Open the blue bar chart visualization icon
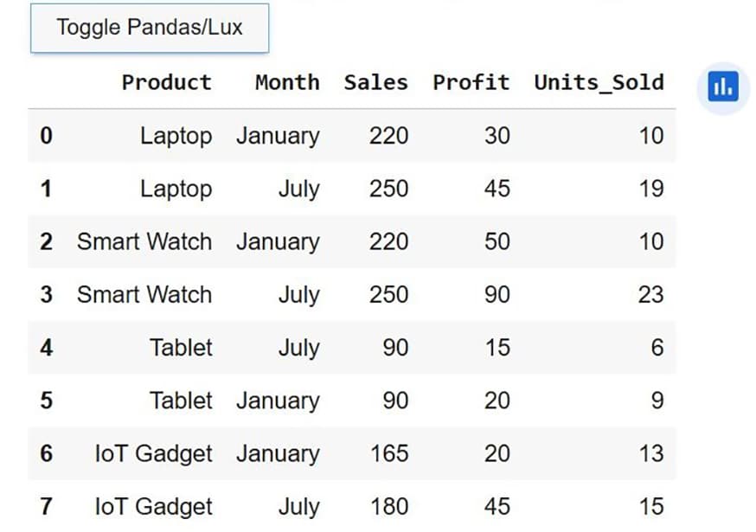Screen dimensions: 756x532 coord(722,87)
